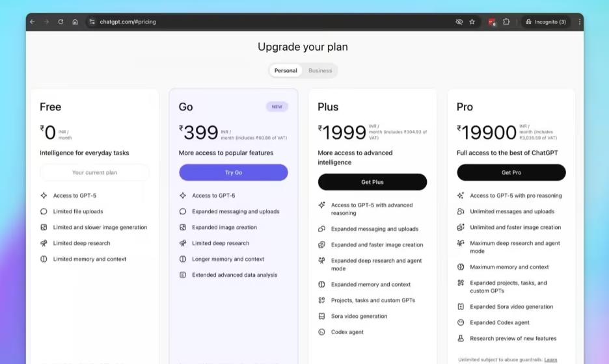Click the Your current plan button

(x=94, y=172)
